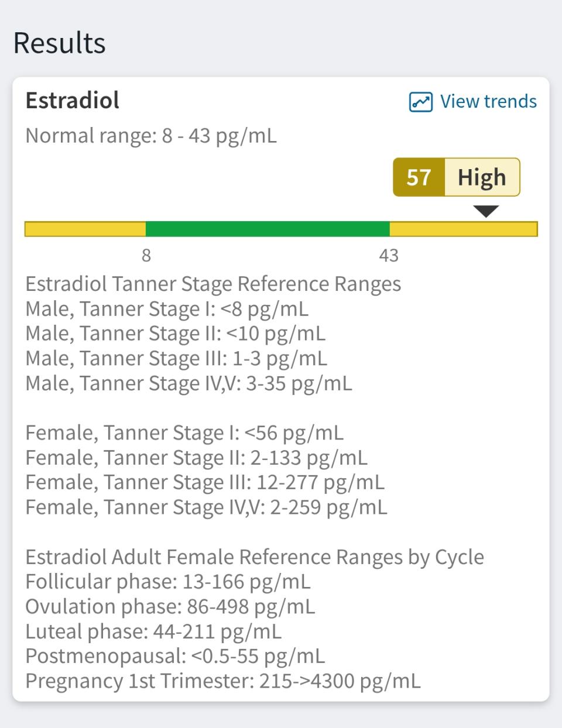The width and height of the screenshot is (562, 728).
Task: Click the Female, Tanner Stage III line
Action: coord(205,482)
